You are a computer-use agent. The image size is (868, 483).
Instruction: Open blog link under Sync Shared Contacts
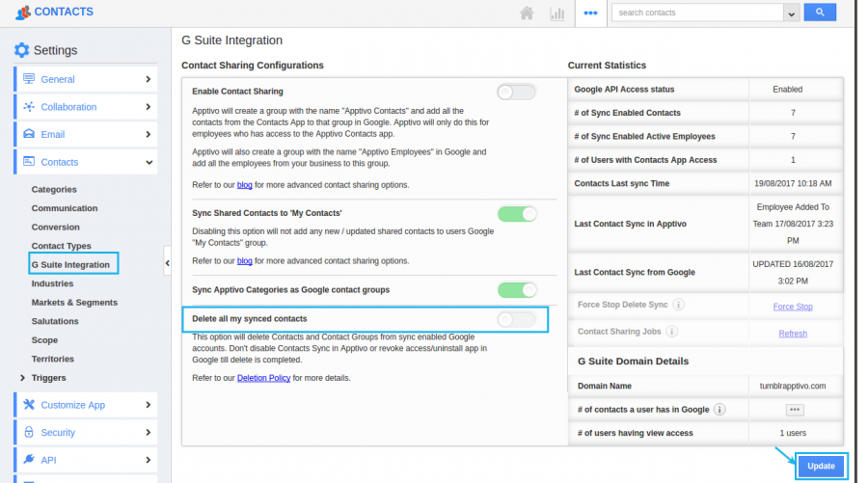[x=245, y=260]
